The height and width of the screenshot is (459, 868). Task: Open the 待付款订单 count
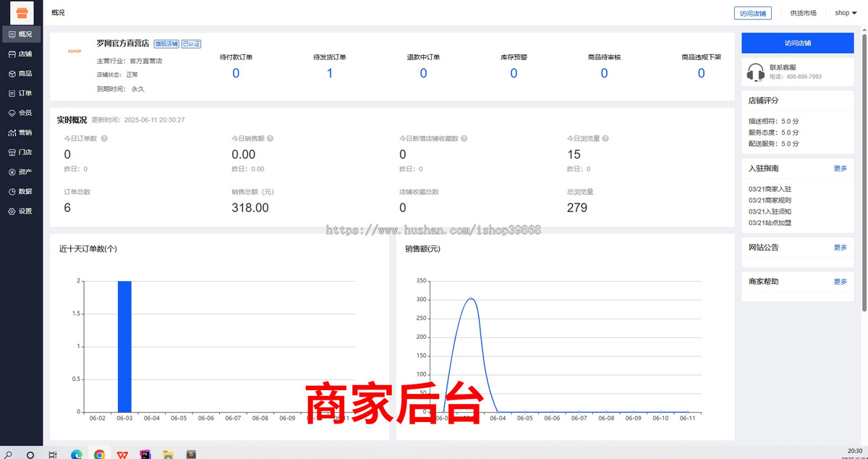(236, 73)
